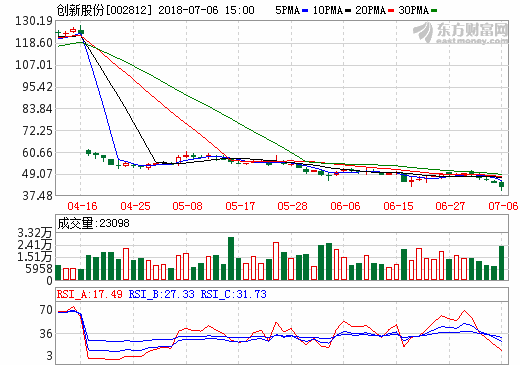
Task: Select the 5PMA legend label
Action: (287, 10)
